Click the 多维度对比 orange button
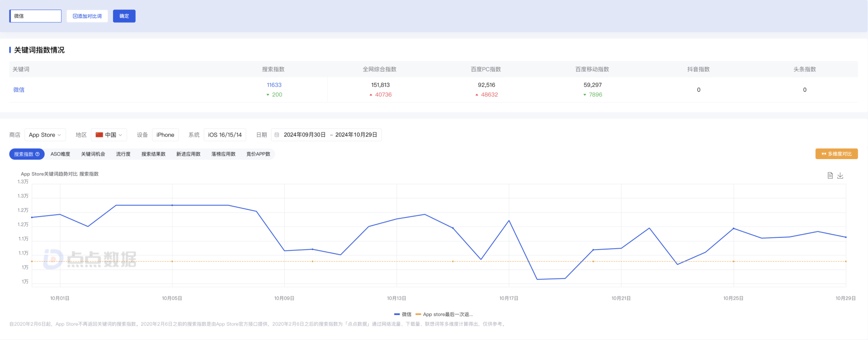The width and height of the screenshot is (868, 340). pyautogui.click(x=836, y=154)
